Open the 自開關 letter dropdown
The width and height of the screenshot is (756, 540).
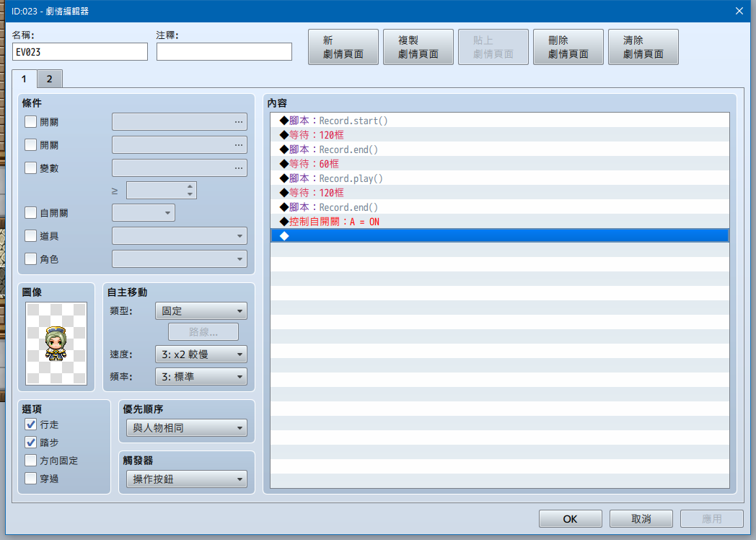[144, 213]
